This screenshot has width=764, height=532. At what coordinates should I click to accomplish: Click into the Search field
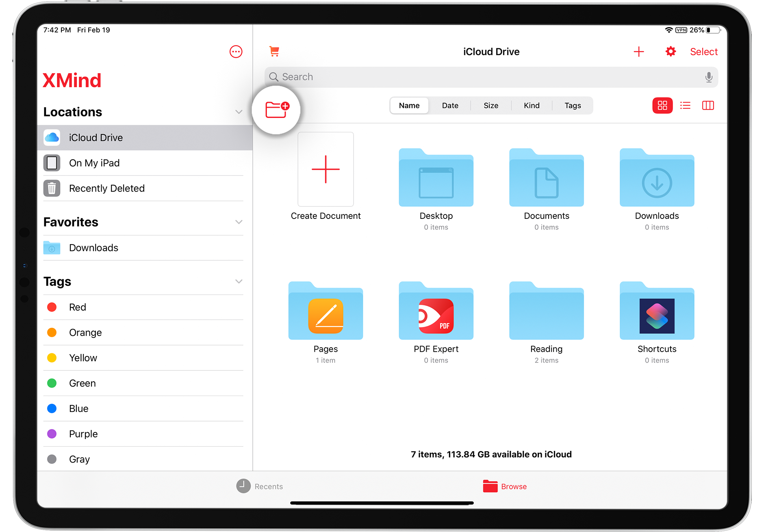pos(491,77)
